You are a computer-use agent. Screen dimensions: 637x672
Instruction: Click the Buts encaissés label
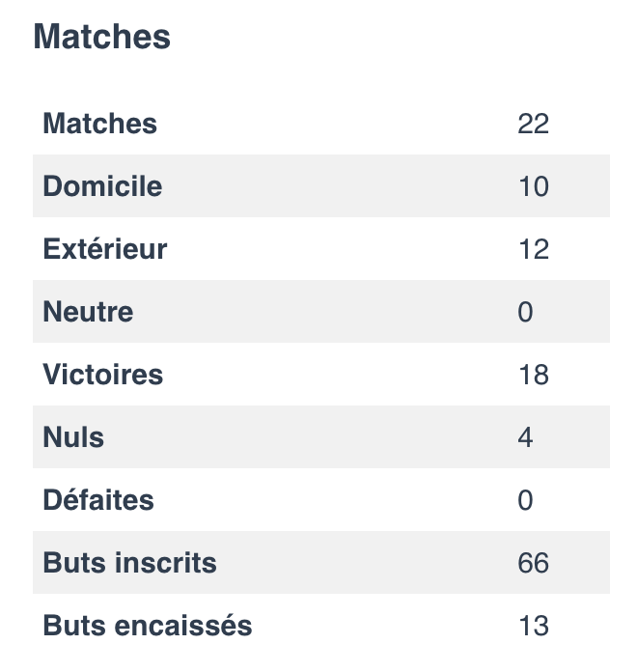pos(148,626)
